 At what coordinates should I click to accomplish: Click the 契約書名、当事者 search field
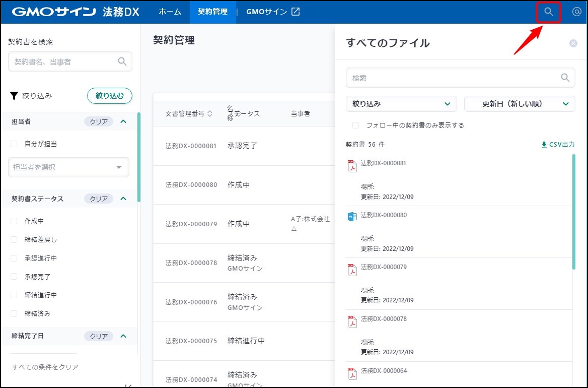(x=70, y=61)
